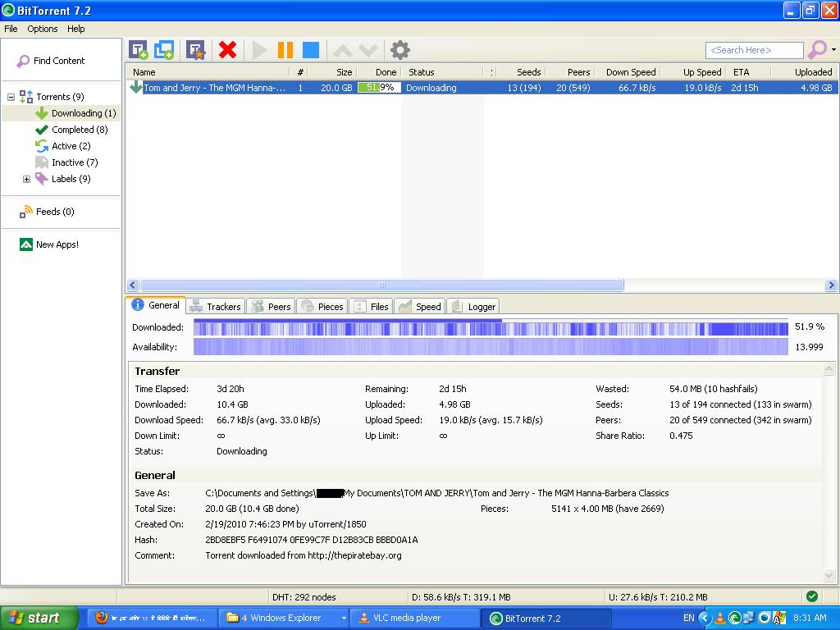
Task: Remove torrent with the red X icon
Action: (227, 50)
